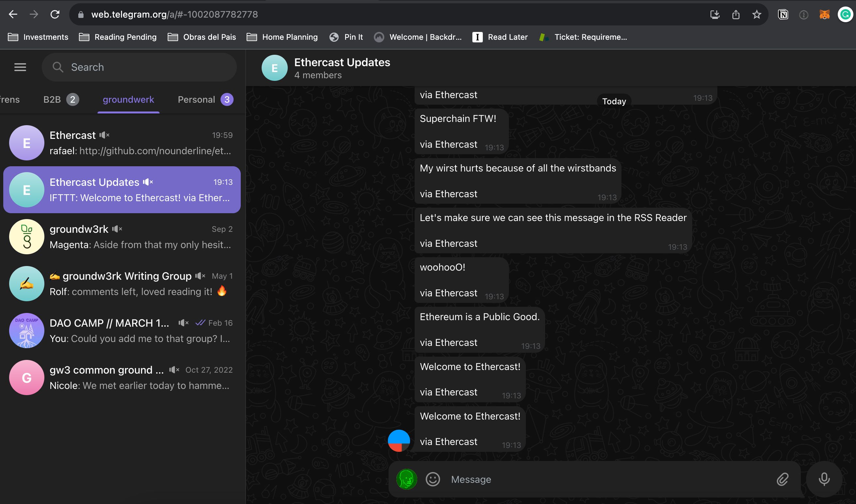Viewport: 856px width, 504px height.
Task: Click the wirstbands message bubble
Action: point(518,181)
